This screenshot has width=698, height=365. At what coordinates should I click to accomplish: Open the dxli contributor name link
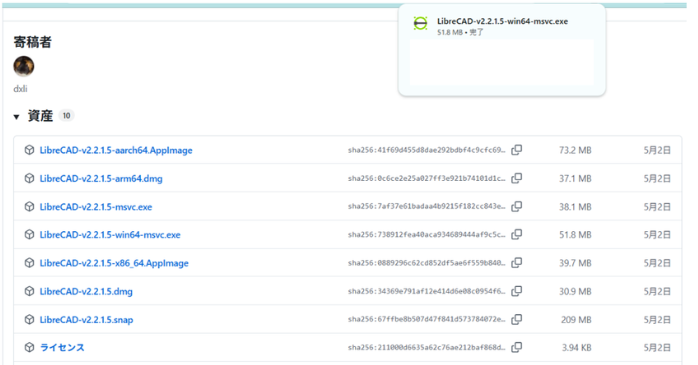(20, 89)
